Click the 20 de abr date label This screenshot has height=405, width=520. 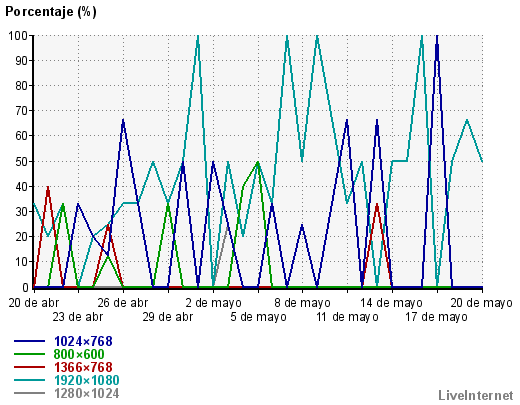coord(34,303)
